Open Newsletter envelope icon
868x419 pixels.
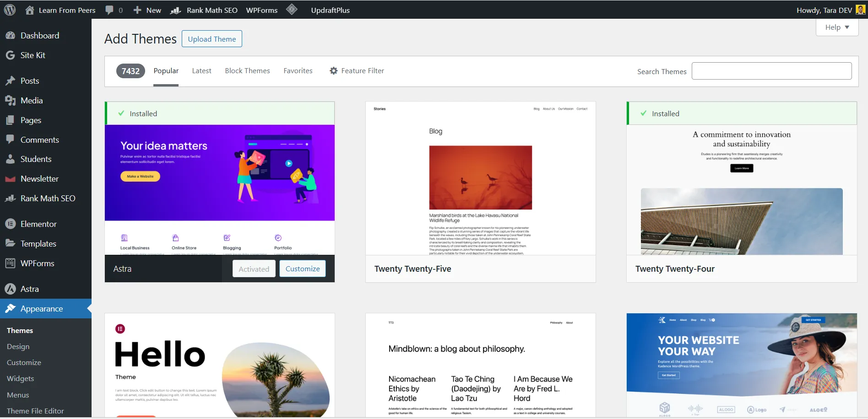coord(10,179)
